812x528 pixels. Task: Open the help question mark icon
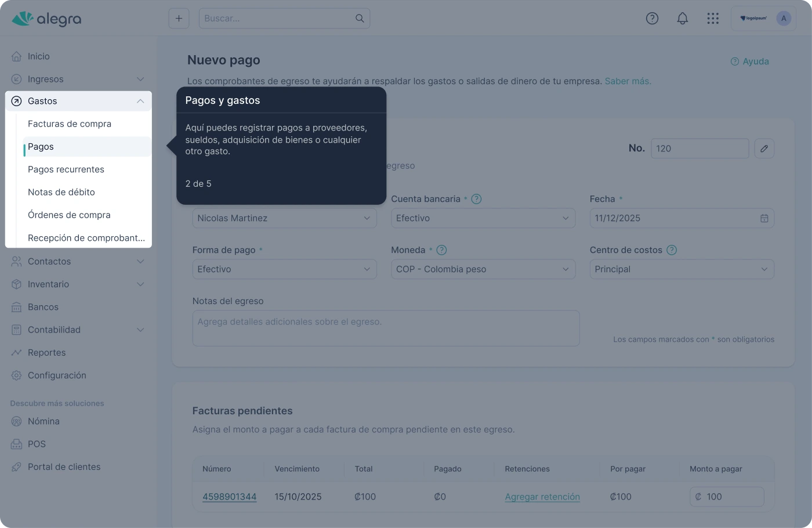(x=652, y=19)
